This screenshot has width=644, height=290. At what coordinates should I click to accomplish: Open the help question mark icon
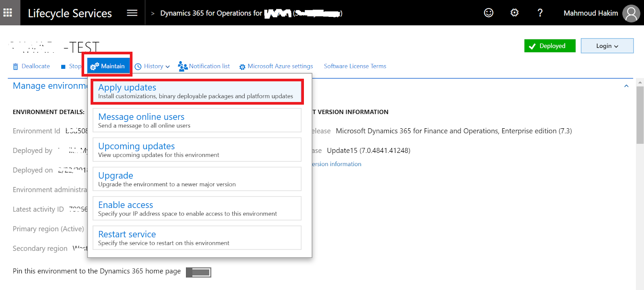(540, 13)
